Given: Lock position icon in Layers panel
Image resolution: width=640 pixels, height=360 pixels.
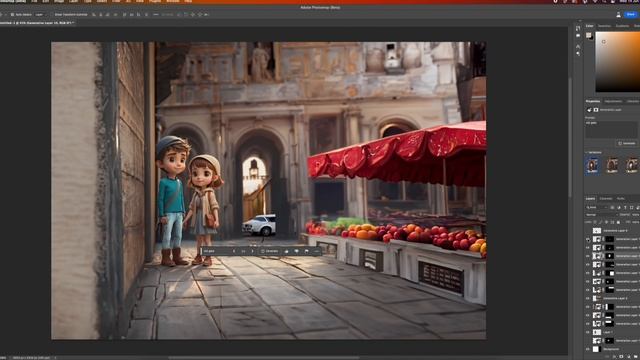Looking at the screenshot, I should coord(606,222).
